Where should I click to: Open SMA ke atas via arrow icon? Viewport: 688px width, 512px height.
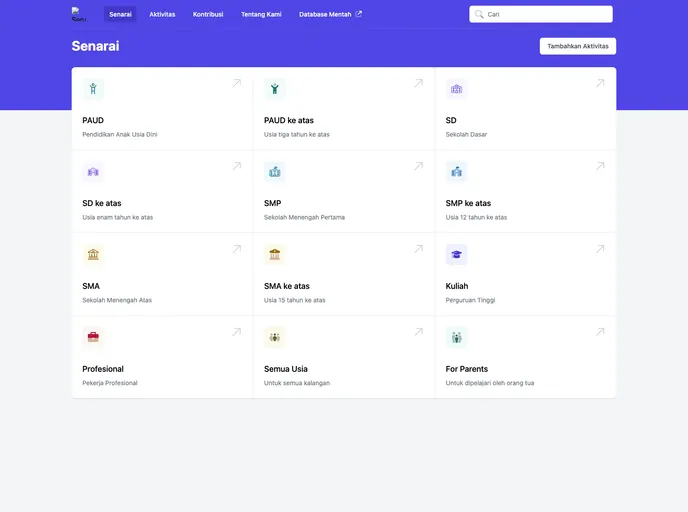(419, 249)
